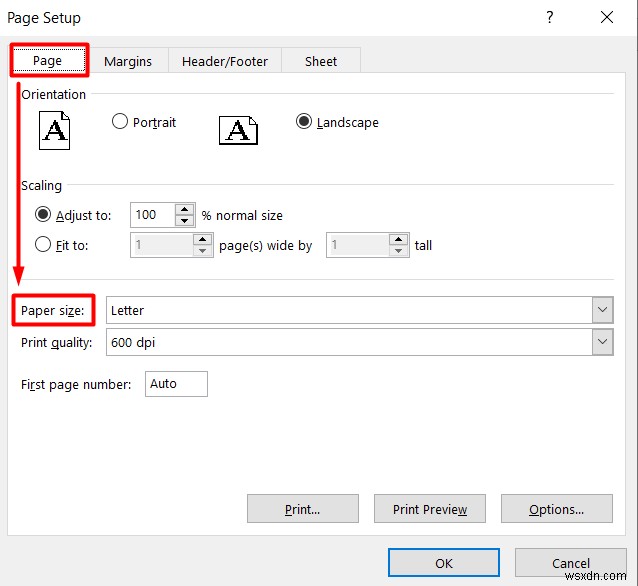
Task: Select Landscape orientation radio button
Action: (x=304, y=121)
